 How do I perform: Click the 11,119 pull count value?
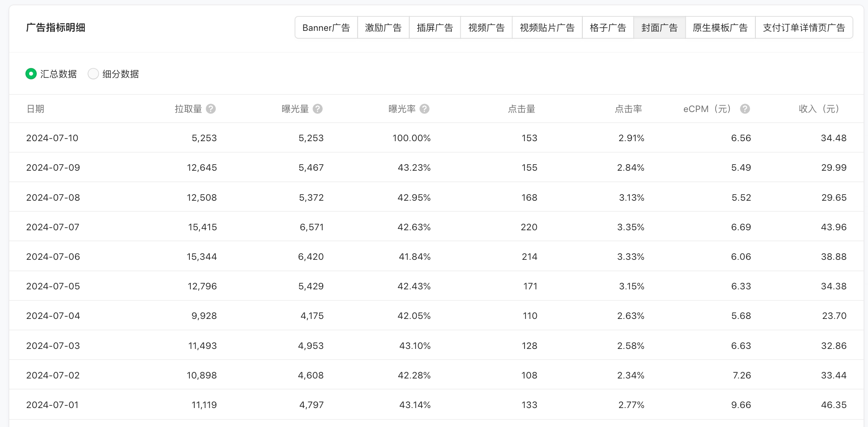[204, 405]
